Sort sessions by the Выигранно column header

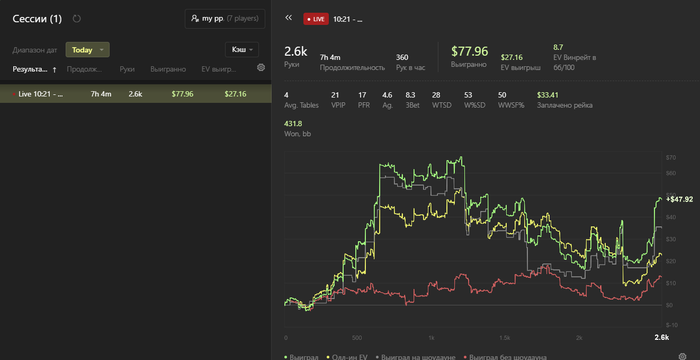(168, 69)
